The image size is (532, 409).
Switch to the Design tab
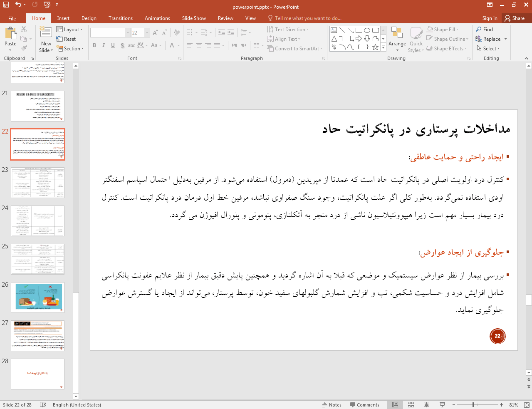coord(89,18)
